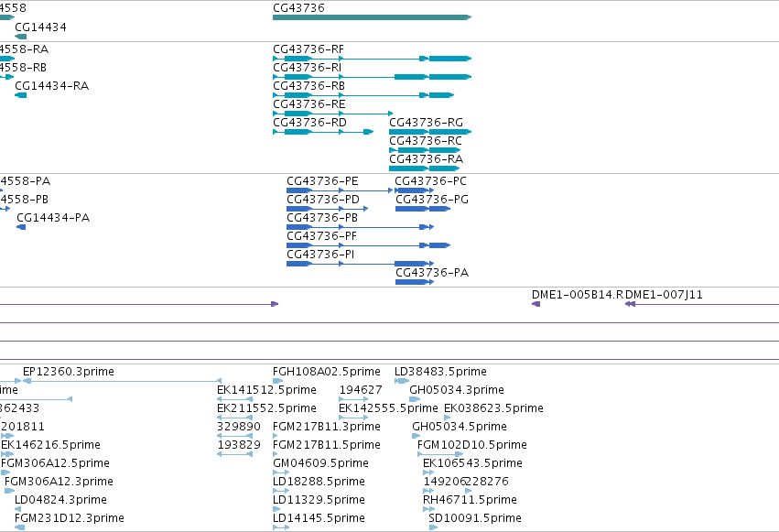Screen dimensions: 779x532
Task: Select the CG43736-RG transcript label
Action: tap(426, 122)
